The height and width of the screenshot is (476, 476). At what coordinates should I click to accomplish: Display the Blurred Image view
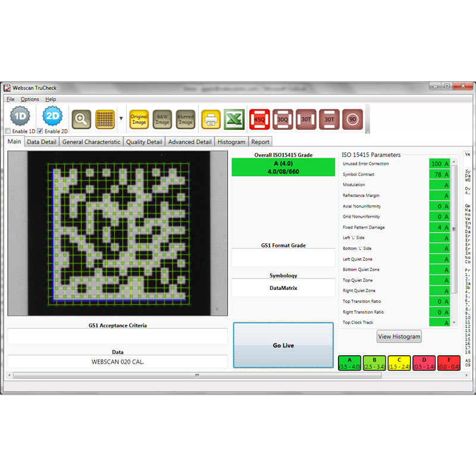(x=186, y=117)
